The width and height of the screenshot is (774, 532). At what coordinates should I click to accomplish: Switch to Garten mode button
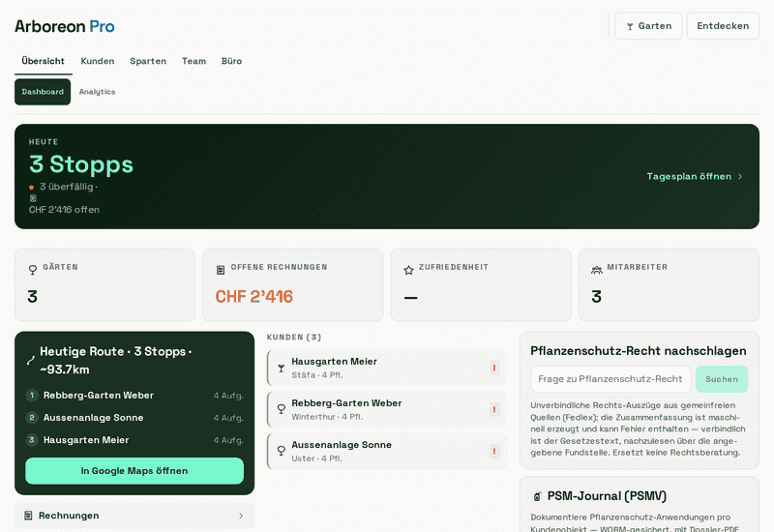pos(648,26)
